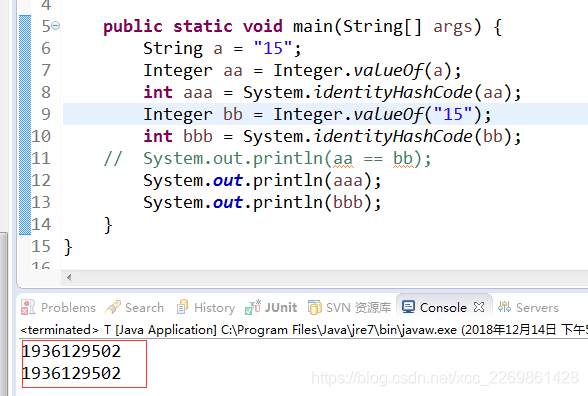Click the int aaa identityHashCode line
This screenshot has width=588, height=396.
tap(332, 92)
